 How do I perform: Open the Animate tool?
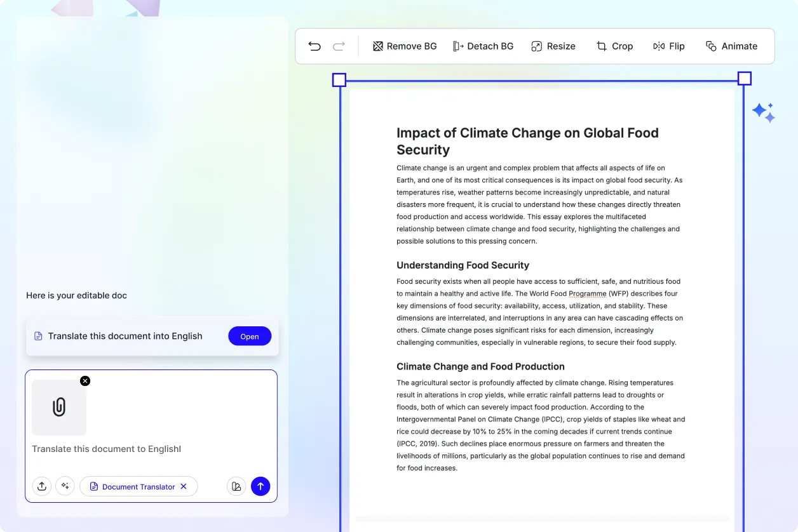(x=731, y=46)
